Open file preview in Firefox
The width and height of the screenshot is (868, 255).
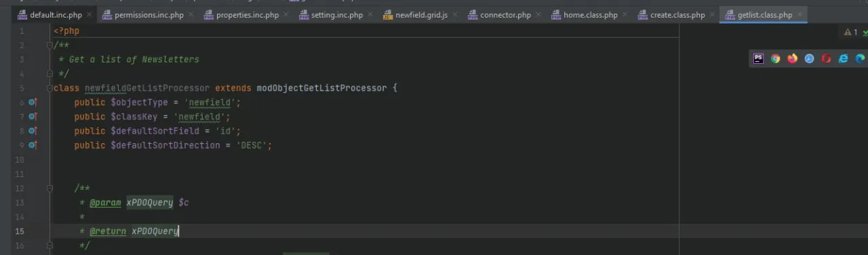coord(792,59)
